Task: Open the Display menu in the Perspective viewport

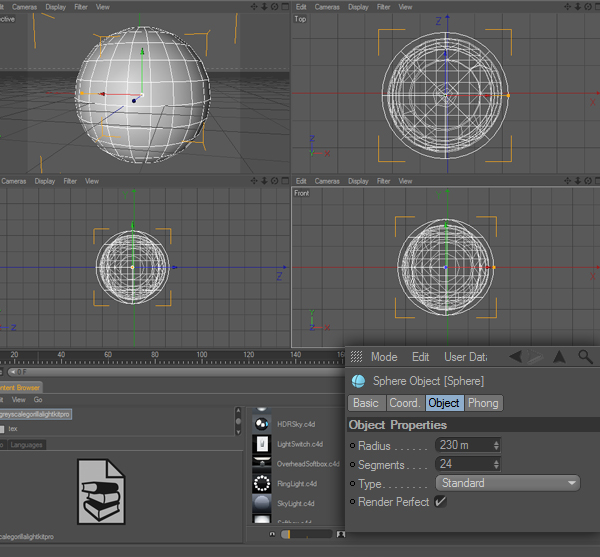Action: (55, 7)
